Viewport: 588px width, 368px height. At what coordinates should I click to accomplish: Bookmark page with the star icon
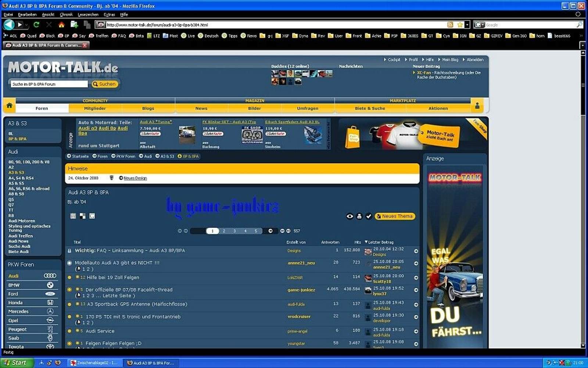coord(460,25)
